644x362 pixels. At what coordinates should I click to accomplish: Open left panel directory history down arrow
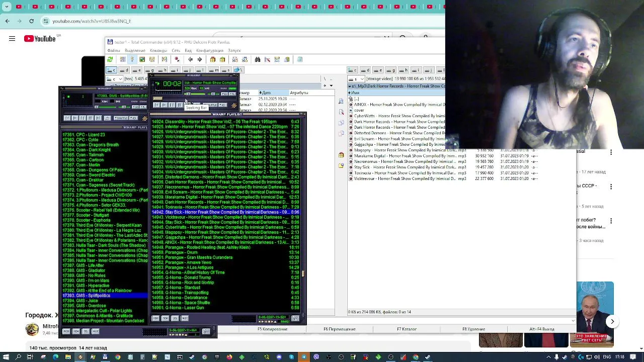pyautogui.click(x=331, y=85)
